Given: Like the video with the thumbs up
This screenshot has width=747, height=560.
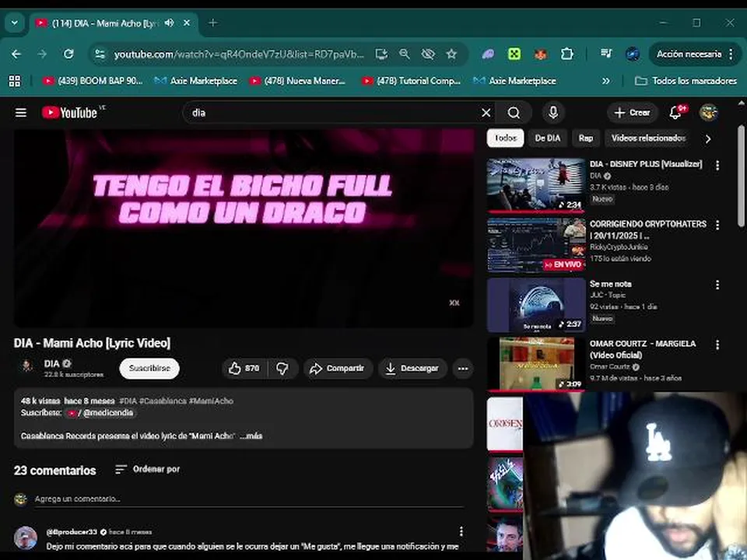Looking at the screenshot, I should click(244, 368).
